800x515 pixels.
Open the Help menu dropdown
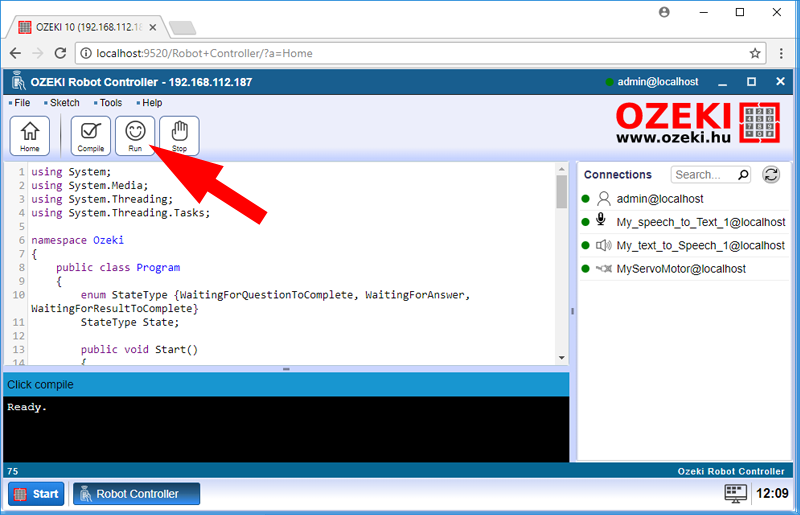152,103
